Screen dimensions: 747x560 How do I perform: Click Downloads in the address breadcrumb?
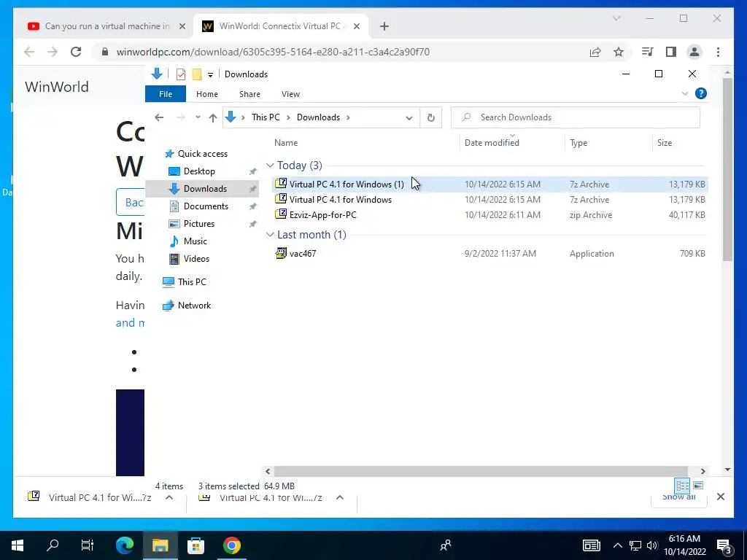(318, 117)
